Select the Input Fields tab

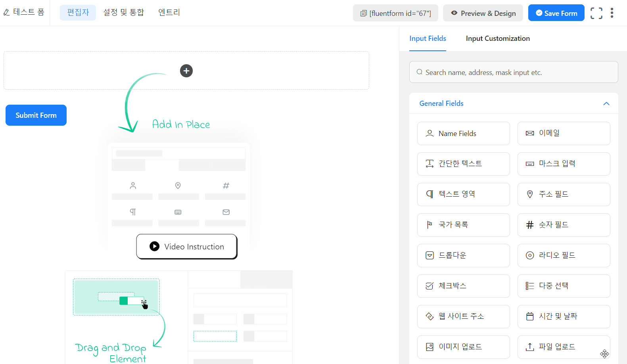click(x=428, y=38)
